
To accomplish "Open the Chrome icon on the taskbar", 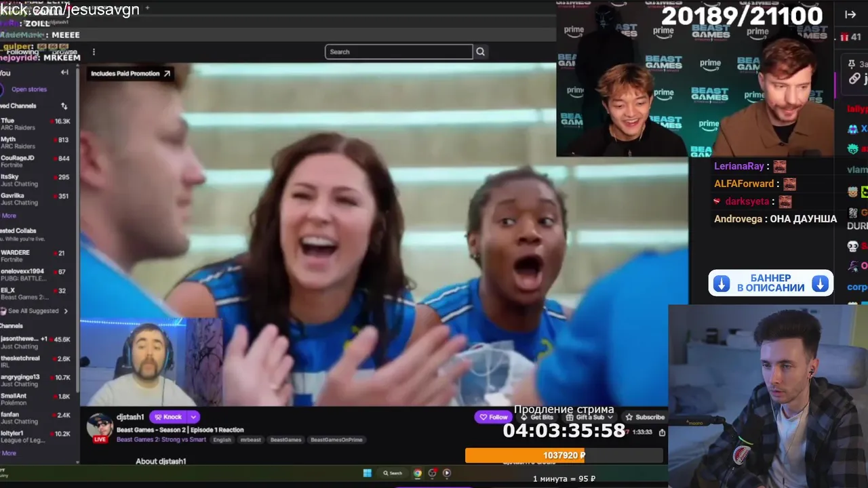I will (x=418, y=473).
